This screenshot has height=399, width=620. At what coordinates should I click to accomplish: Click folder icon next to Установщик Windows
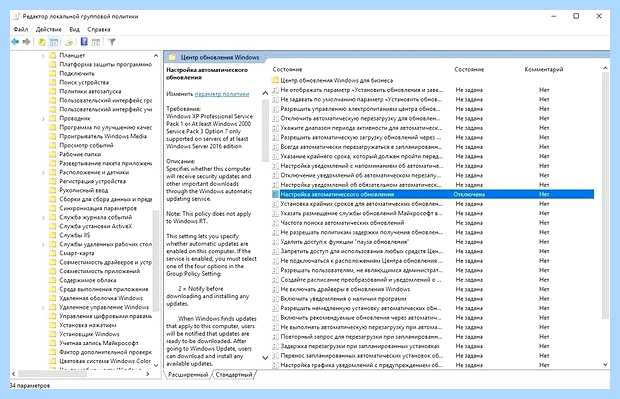52,334
